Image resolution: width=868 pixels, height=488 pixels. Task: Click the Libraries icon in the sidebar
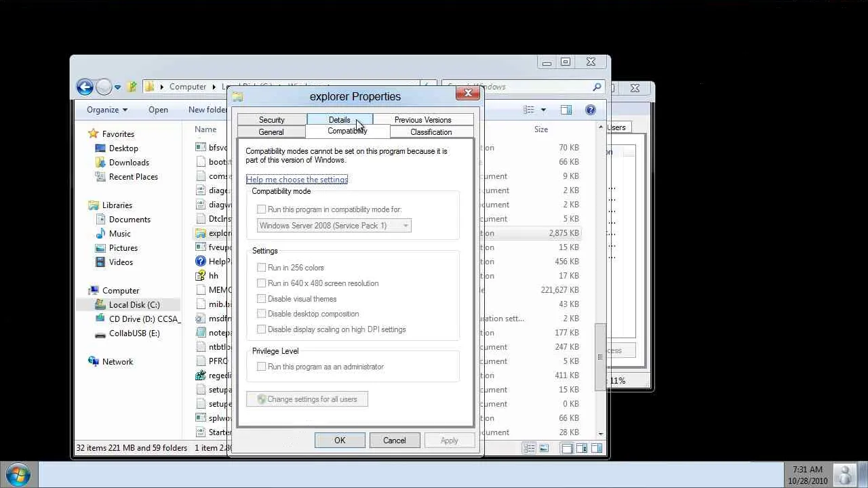(94, 205)
